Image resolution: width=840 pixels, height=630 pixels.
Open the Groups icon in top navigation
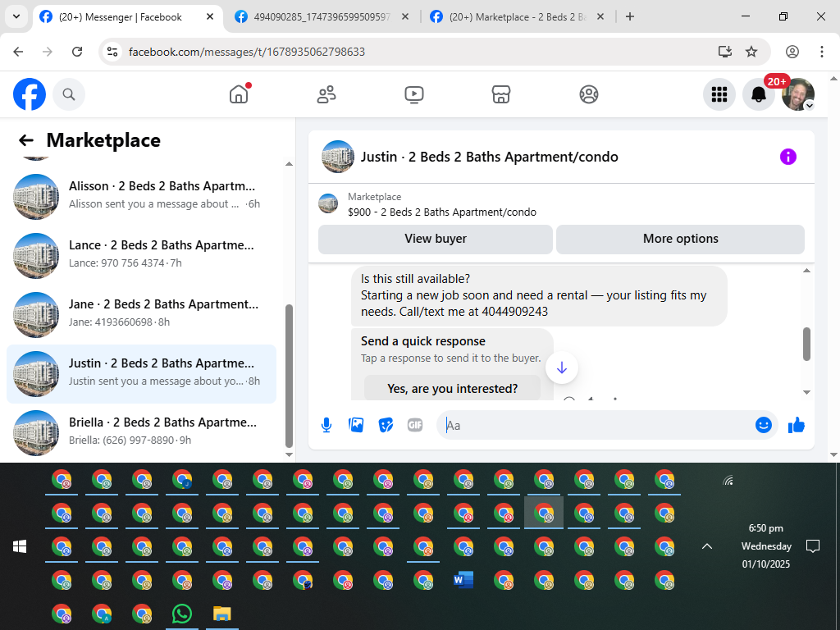coord(589,94)
